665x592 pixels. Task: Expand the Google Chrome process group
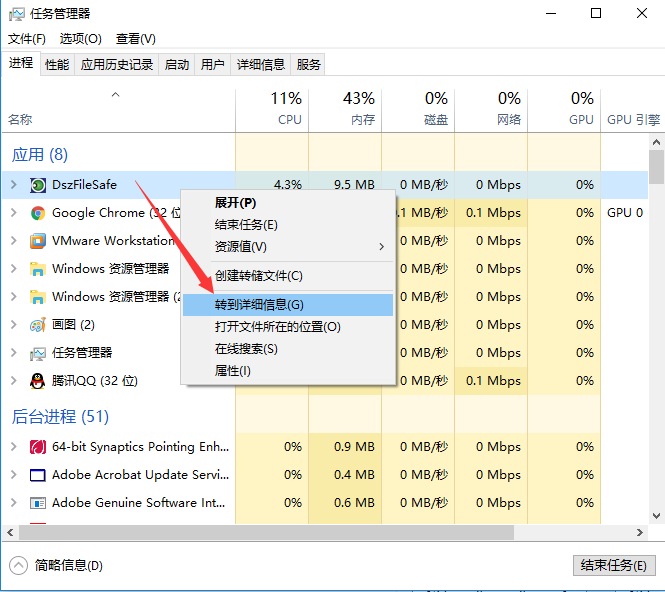point(13,213)
